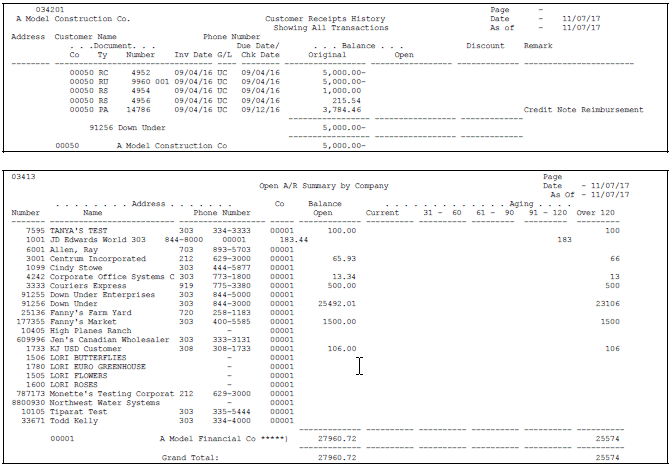Select the "Fanny's Market" name

tap(83, 322)
